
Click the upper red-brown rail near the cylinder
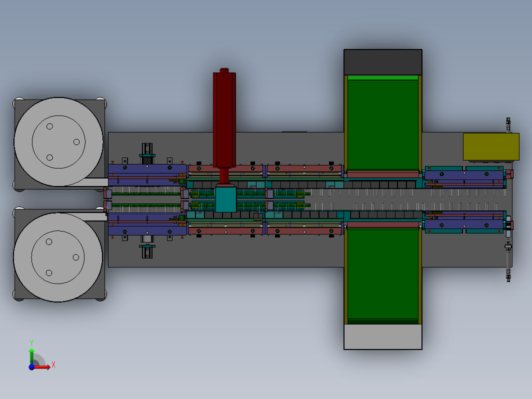tap(225, 168)
